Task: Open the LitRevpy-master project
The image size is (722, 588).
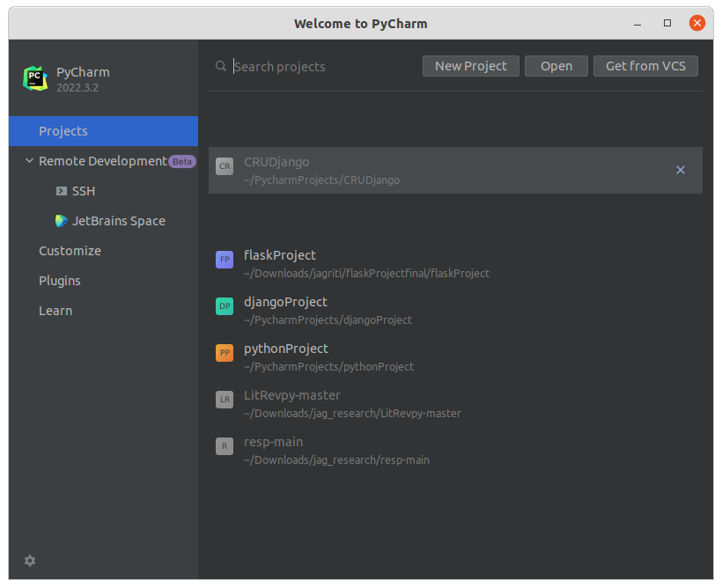Action: (x=455, y=404)
